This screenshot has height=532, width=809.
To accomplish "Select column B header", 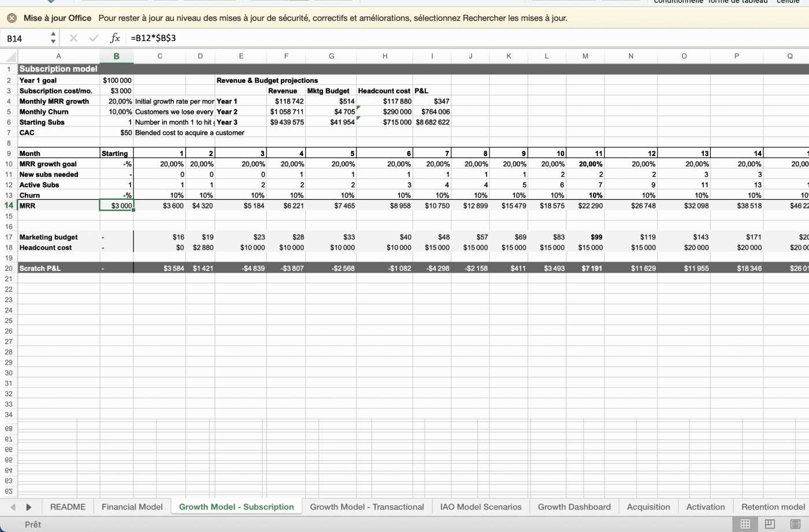I will [116, 56].
